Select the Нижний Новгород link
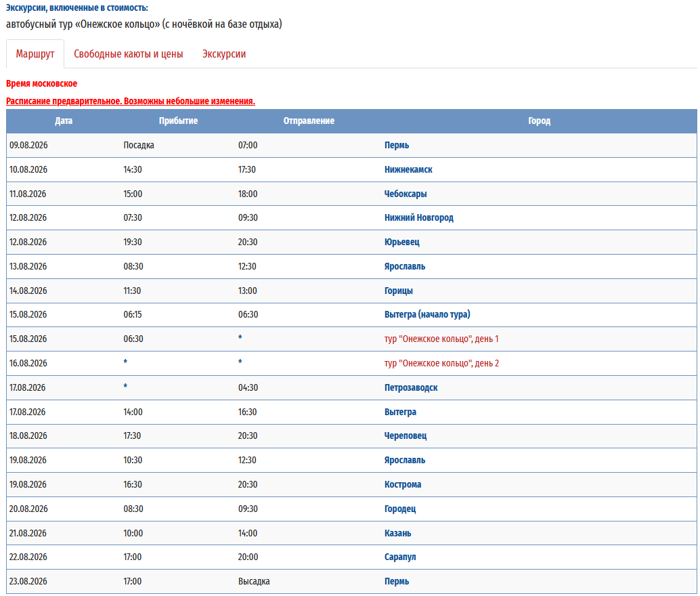This screenshot has height=596, width=700. 419,218
